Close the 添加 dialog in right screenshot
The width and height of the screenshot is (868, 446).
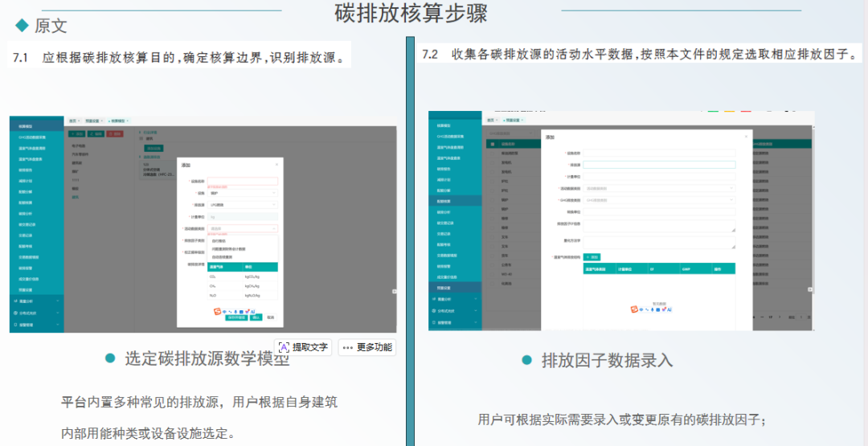(746, 136)
